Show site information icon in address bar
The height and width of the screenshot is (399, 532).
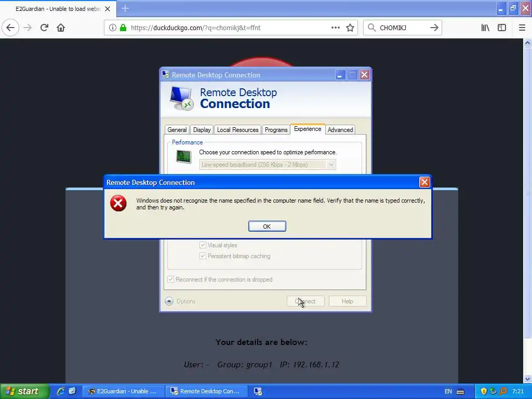click(x=113, y=28)
